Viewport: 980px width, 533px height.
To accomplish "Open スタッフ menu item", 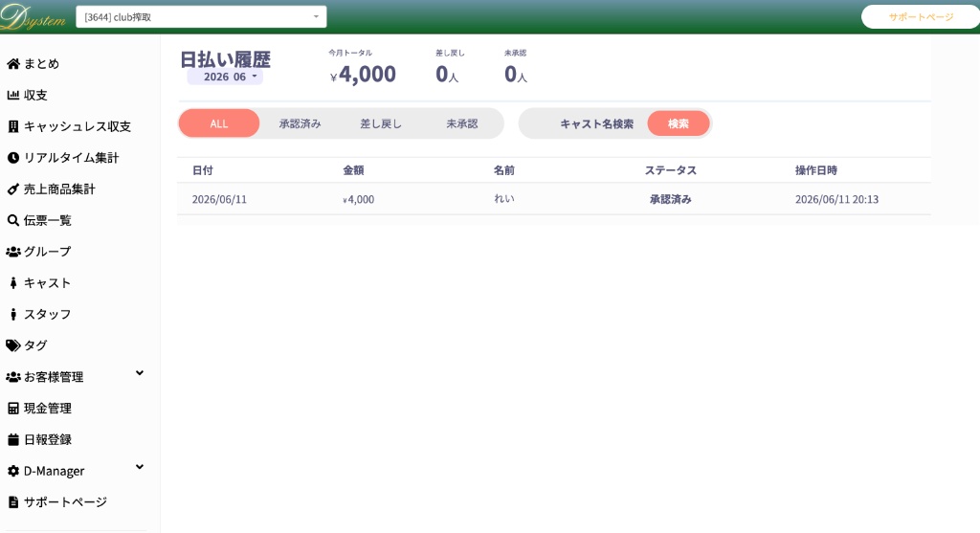I will (x=48, y=314).
